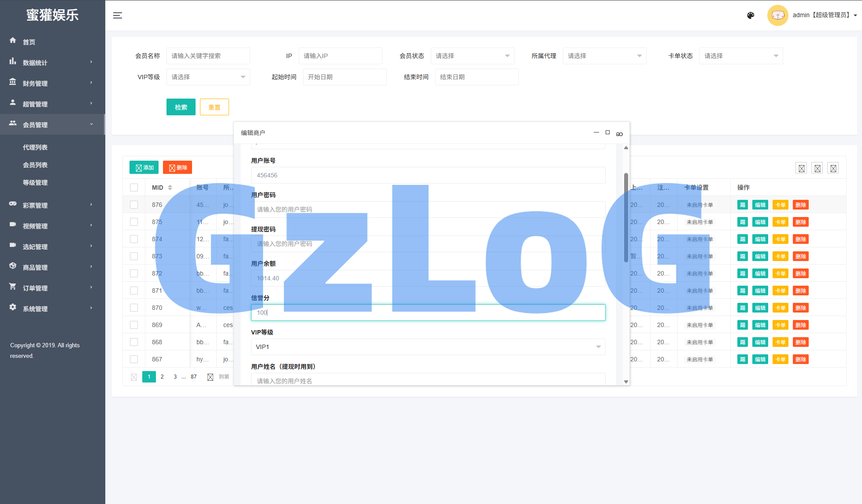Open the 会员状态 dropdown

coord(472,56)
